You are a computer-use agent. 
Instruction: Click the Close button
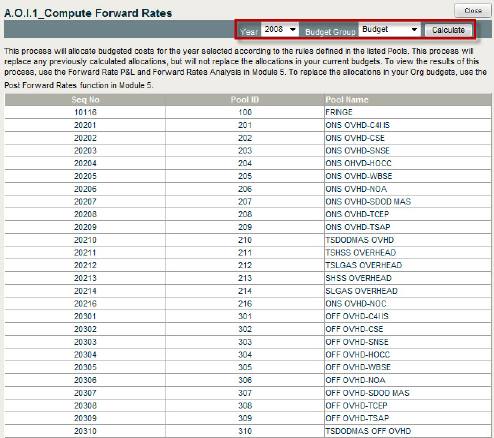pyautogui.click(x=473, y=11)
